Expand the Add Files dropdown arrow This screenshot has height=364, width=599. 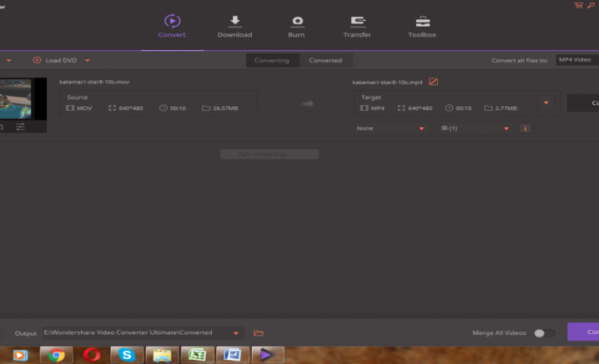tap(9, 61)
